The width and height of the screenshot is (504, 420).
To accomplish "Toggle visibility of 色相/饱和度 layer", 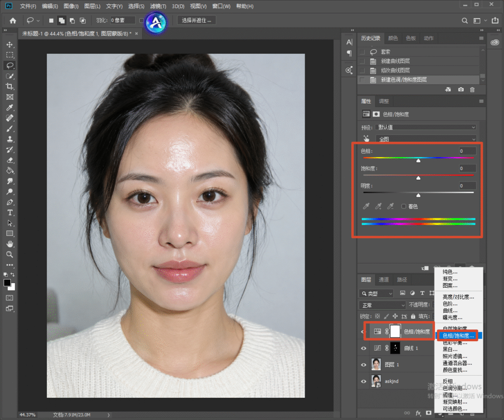I will 362,331.
